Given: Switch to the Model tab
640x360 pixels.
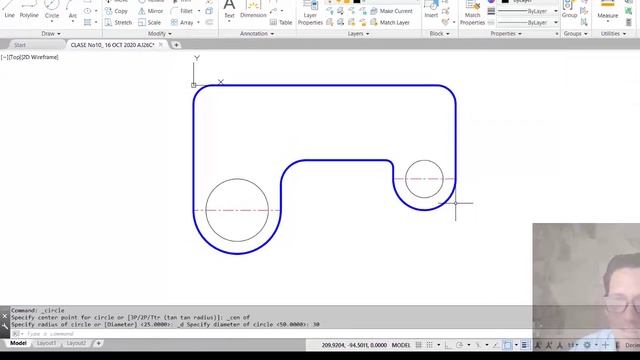Looking at the screenshot, I should coord(18,343).
